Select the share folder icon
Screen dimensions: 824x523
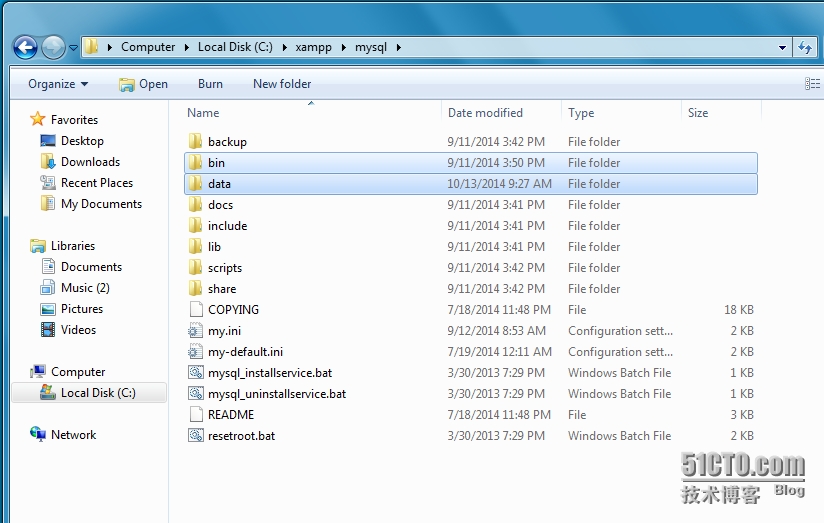pos(195,289)
